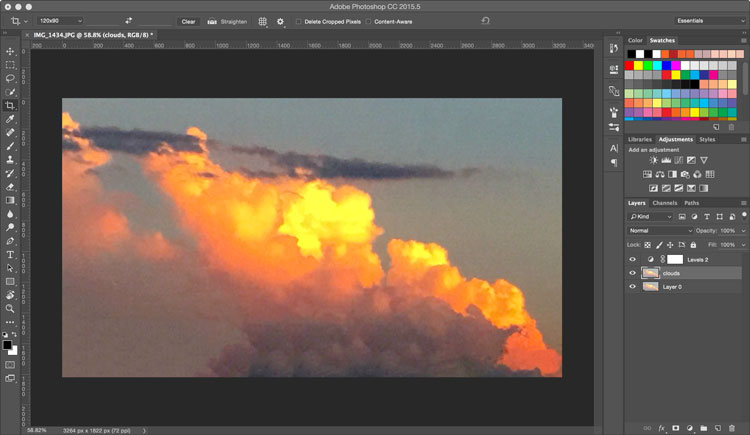Open the crop tool preset picker arrow
The height and width of the screenshot is (435, 750).
26,22
